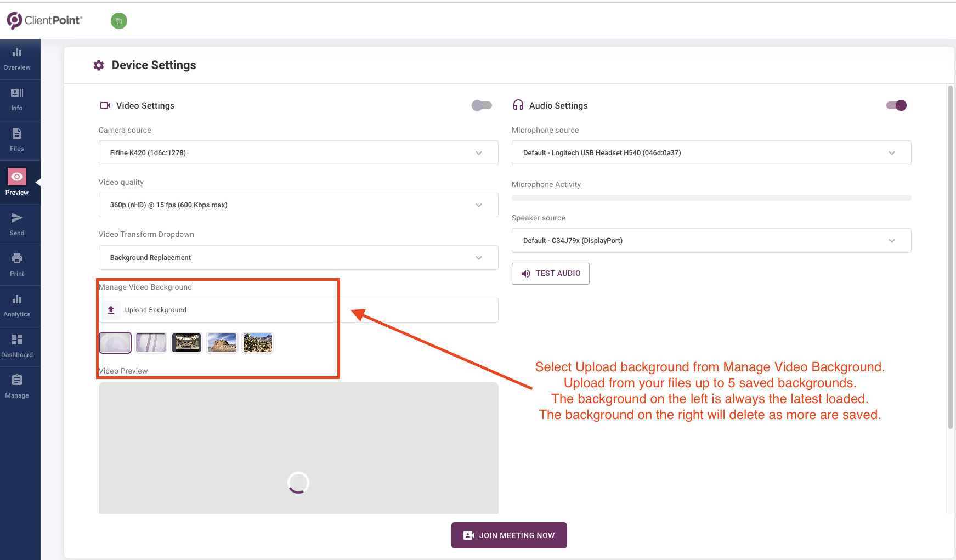Open the Send panel
Image resolution: width=956 pixels, height=560 pixels.
(x=17, y=224)
